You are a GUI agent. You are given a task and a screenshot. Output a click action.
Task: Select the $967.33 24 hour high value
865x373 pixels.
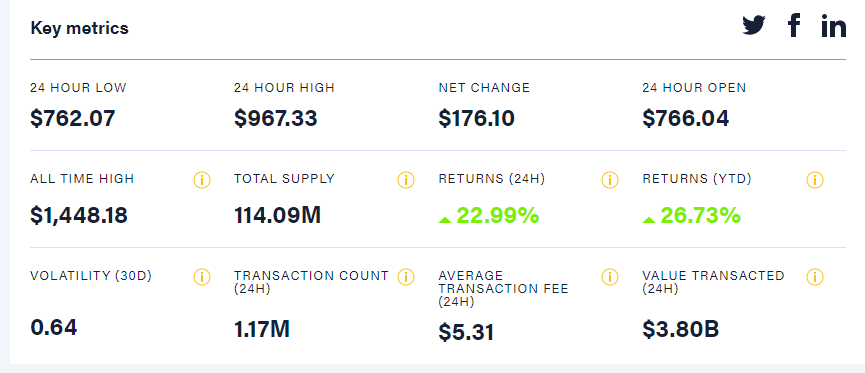coord(276,119)
